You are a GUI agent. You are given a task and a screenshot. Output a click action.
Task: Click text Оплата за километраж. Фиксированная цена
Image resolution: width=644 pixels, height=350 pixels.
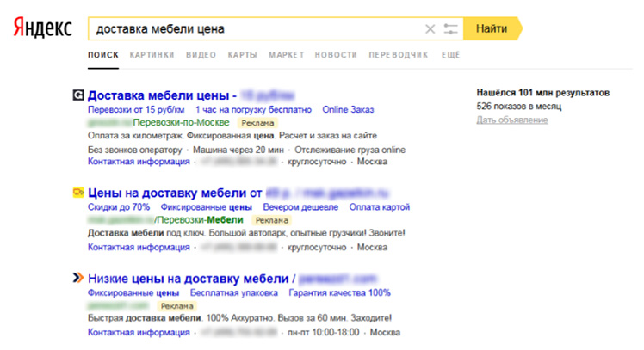tap(181, 135)
